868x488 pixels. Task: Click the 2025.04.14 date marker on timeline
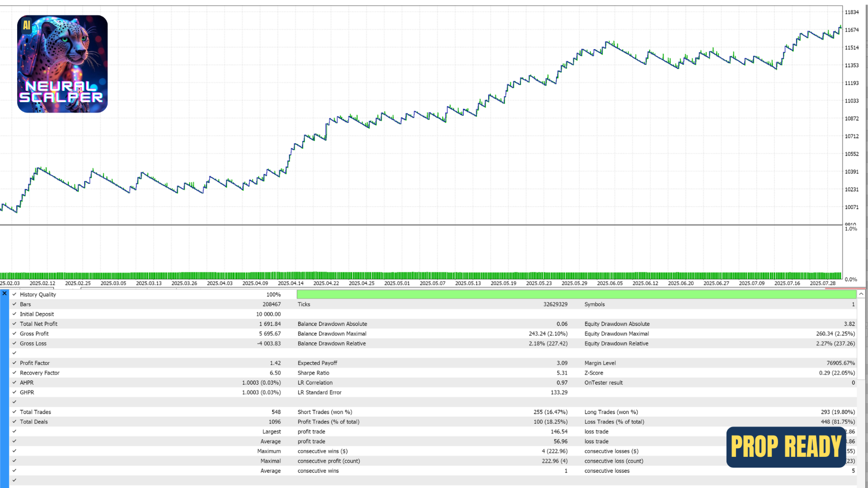pos(291,283)
